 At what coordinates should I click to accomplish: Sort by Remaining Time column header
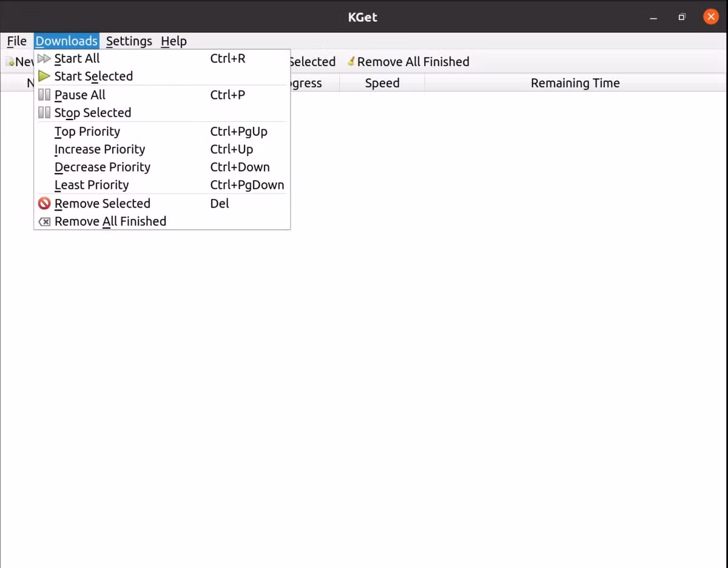point(575,83)
